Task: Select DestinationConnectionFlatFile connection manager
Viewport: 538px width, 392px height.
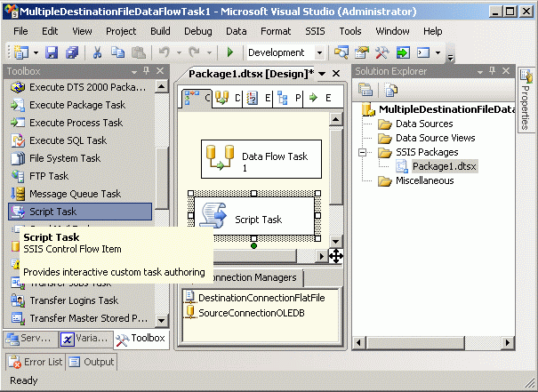Action: [x=255, y=298]
